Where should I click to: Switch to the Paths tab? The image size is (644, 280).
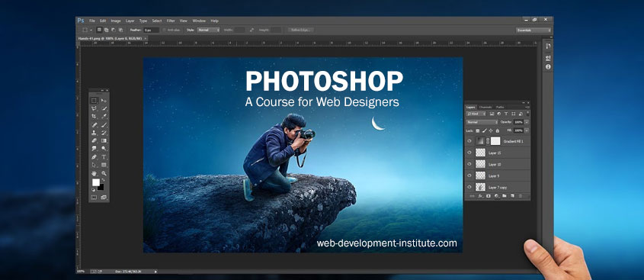point(500,108)
